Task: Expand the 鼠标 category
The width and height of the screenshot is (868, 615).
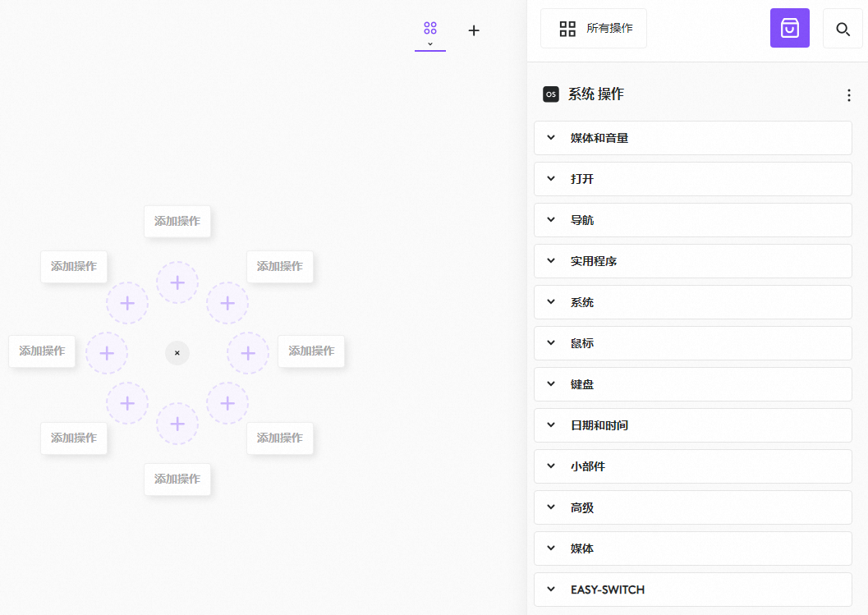Action: [x=692, y=343]
